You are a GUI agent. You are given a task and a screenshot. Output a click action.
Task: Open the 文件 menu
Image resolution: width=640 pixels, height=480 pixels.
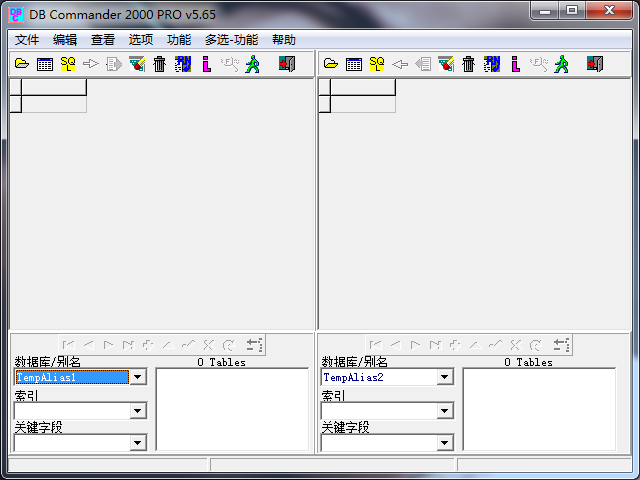27,40
